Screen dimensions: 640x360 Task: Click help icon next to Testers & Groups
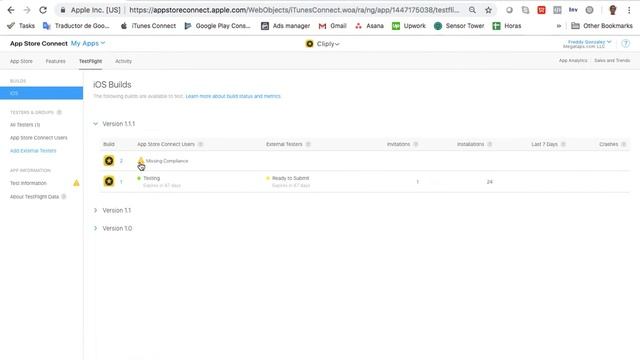(x=59, y=112)
